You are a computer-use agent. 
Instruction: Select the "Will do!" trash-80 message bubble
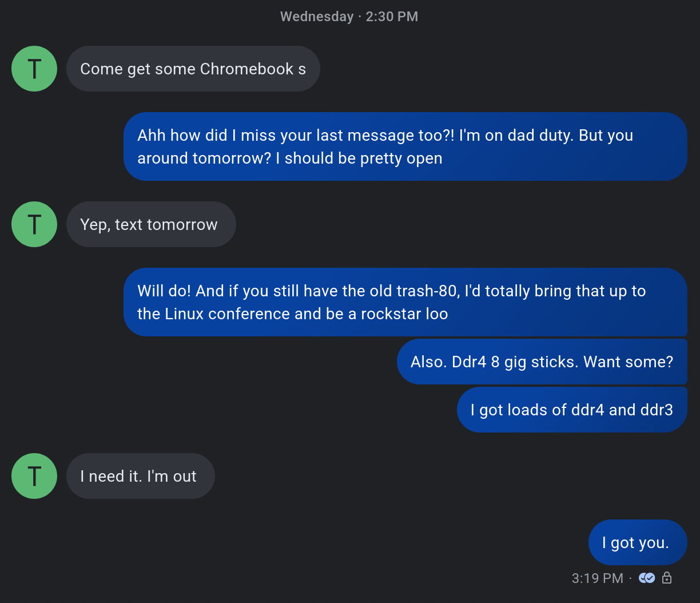tap(405, 302)
